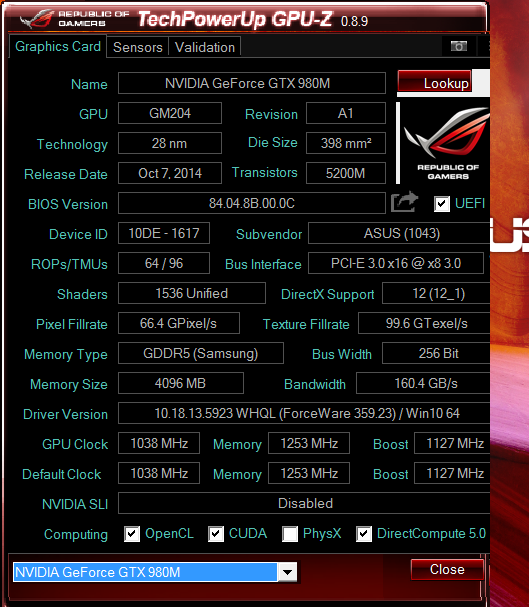Click the Bus Width field 256 Bit
The height and width of the screenshot is (607, 529).
pyautogui.click(x=436, y=353)
